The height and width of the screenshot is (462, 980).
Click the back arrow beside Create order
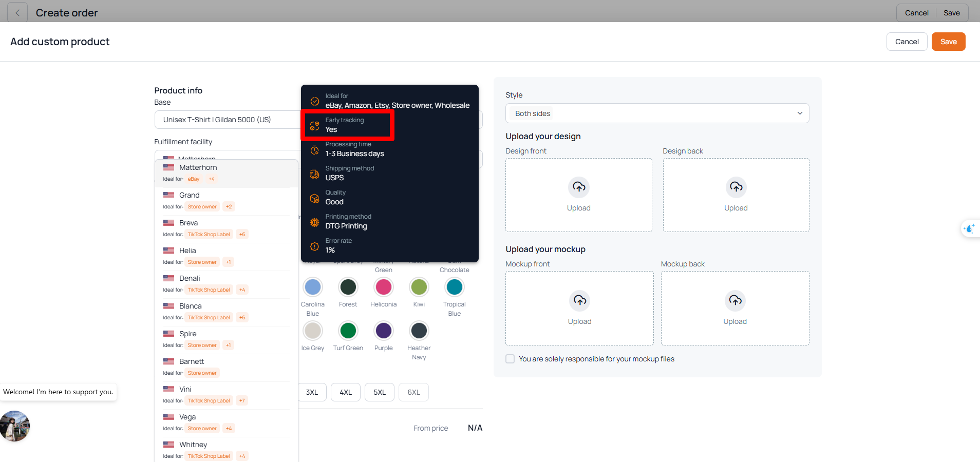click(x=17, y=13)
